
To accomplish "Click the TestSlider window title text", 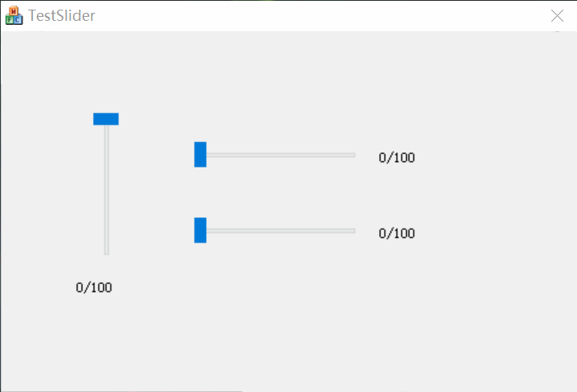I will click(x=62, y=15).
